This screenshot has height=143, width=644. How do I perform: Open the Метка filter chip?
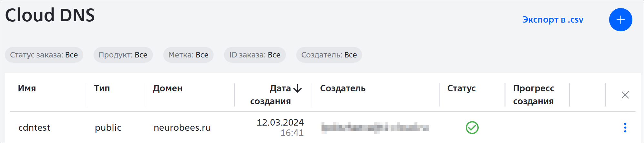tap(188, 55)
